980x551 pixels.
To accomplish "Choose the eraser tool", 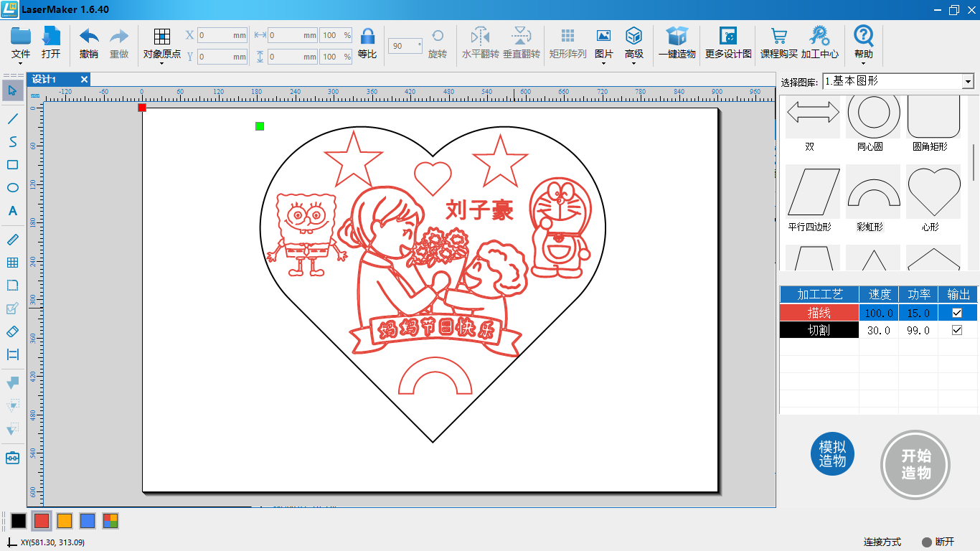I will (12, 331).
